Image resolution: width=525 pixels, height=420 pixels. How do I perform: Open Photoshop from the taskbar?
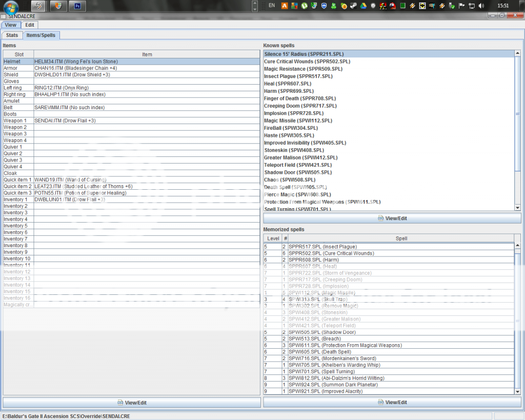tap(77, 6)
